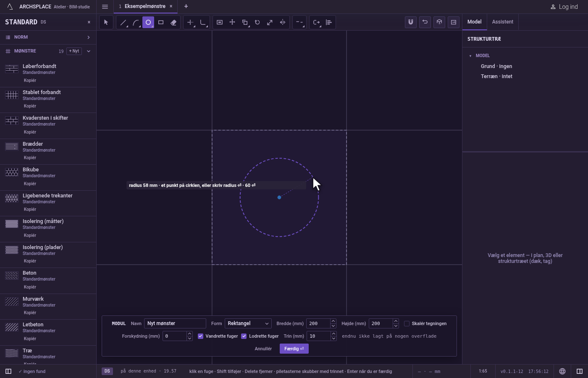This screenshot has height=378, width=588.
Task: Click the dashed line style icon
Action: click(x=299, y=22)
